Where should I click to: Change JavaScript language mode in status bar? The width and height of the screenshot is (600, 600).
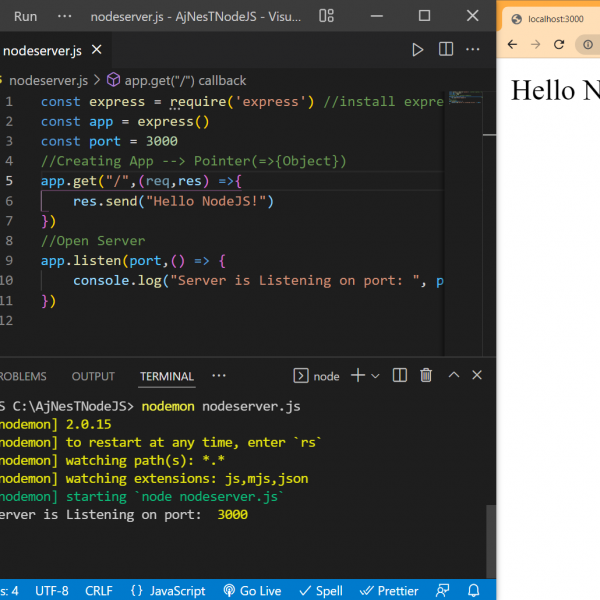pyautogui.click(x=167, y=590)
